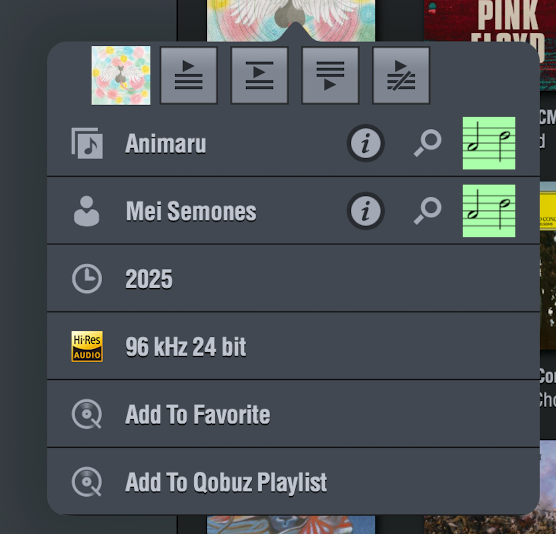Click the Hi-Res Audio badge
Viewport: 556px width, 534px height.
tap(87, 346)
